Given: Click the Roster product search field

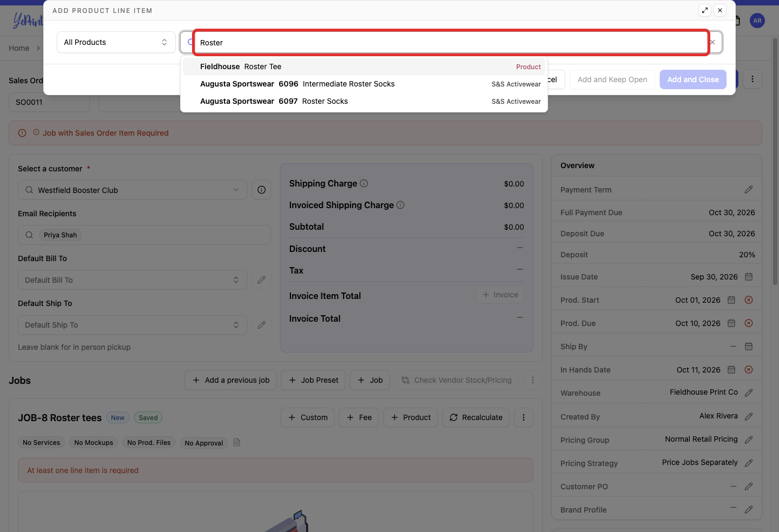Looking at the screenshot, I should point(451,43).
